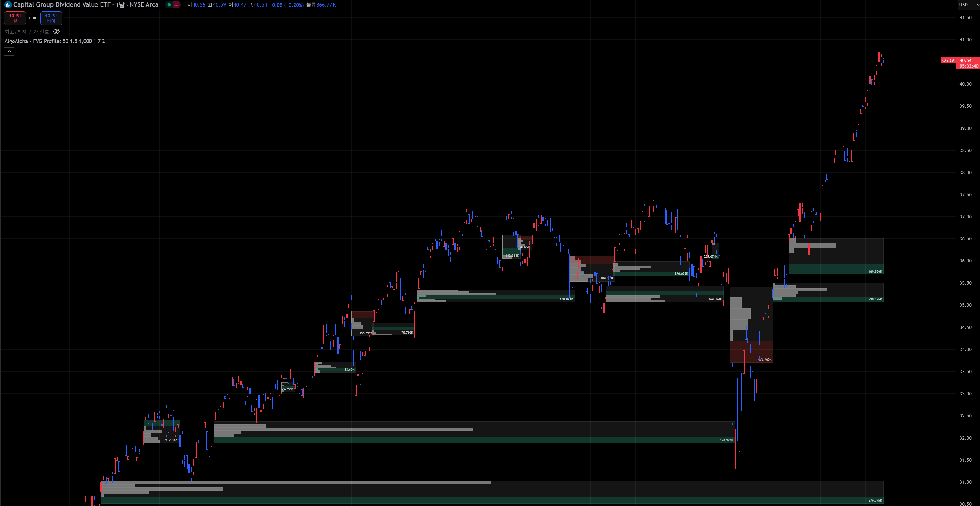Click the 276.775K FVG volume label

click(x=875, y=500)
